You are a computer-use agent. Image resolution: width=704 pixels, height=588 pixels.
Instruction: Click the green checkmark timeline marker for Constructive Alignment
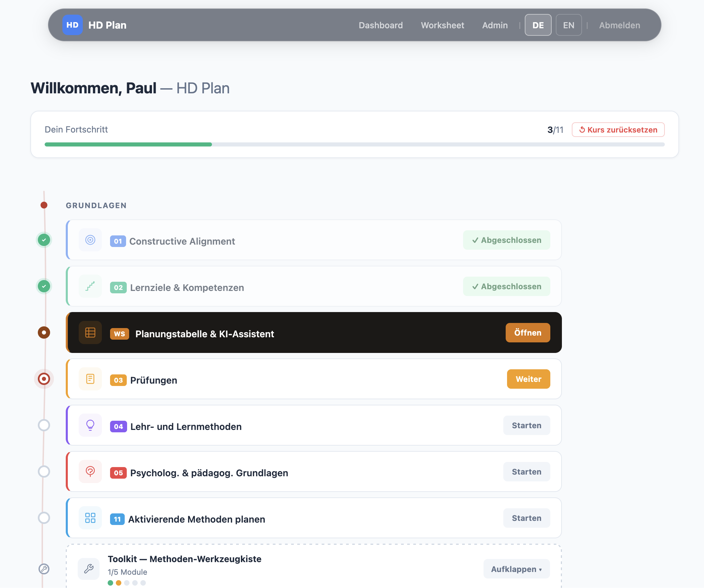click(x=44, y=240)
